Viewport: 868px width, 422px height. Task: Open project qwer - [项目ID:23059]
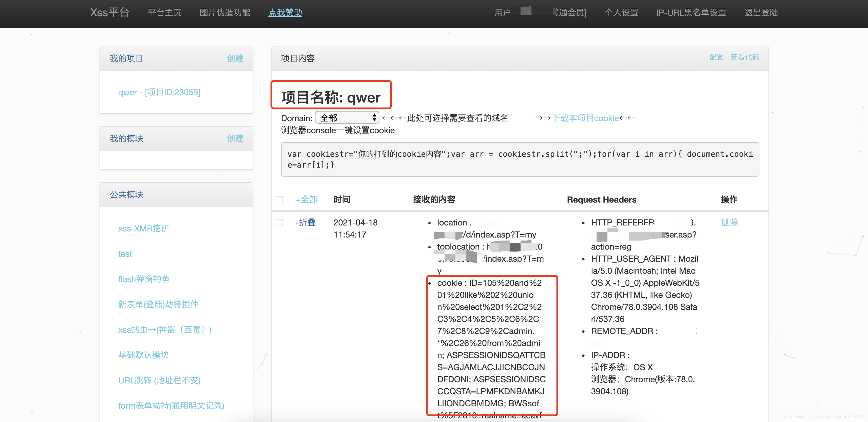(x=159, y=92)
